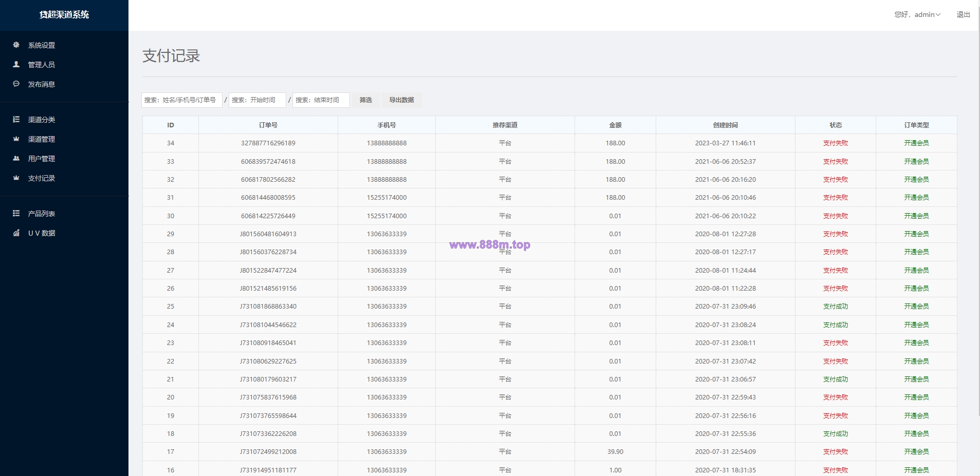Click order number 606839572474618
Viewport: 980px width, 476px height.
click(x=268, y=161)
